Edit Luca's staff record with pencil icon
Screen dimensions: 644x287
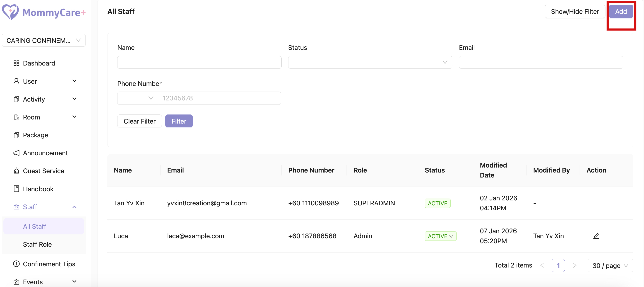click(596, 236)
